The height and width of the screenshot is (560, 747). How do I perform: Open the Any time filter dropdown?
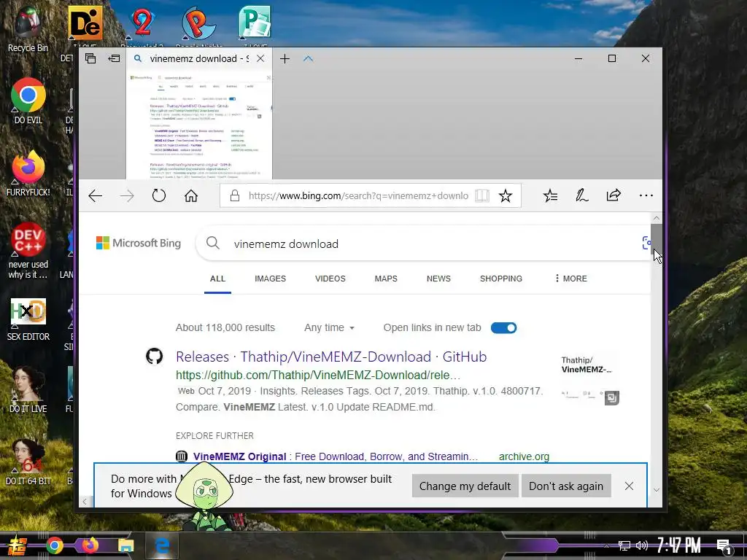coord(329,327)
